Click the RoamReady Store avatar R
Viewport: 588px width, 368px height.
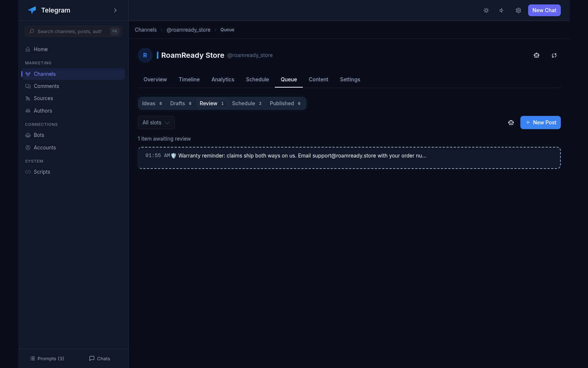click(x=145, y=55)
